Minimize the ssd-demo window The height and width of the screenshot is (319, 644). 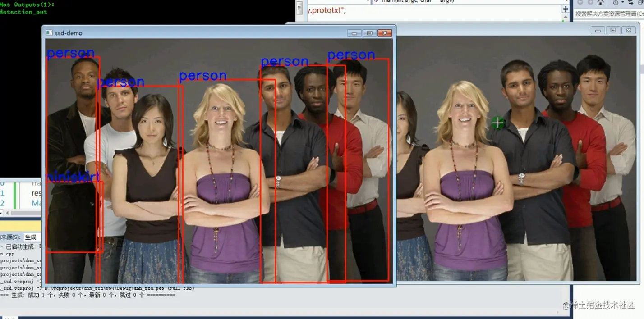[x=354, y=33]
